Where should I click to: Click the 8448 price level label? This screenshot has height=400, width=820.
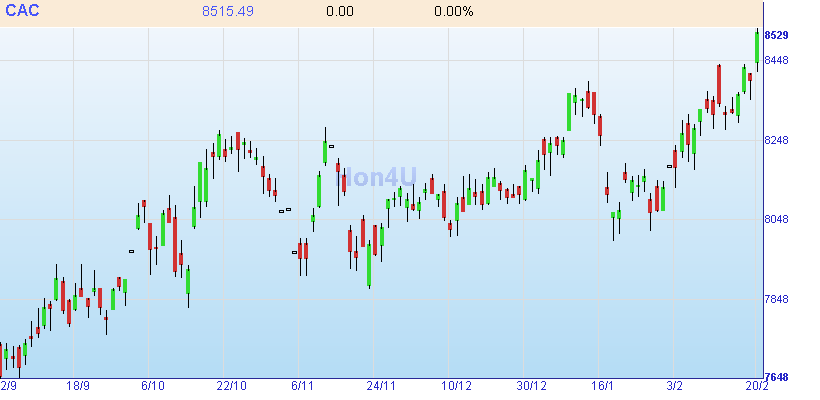776,61
